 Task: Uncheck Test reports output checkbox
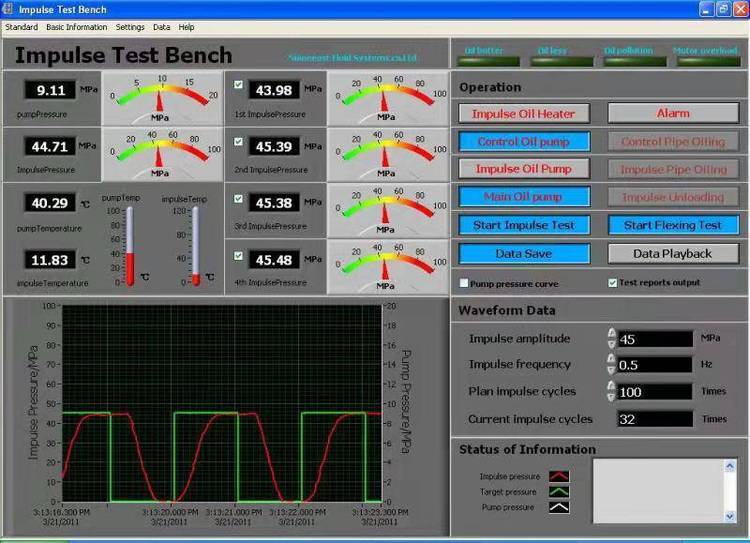(x=612, y=283)
